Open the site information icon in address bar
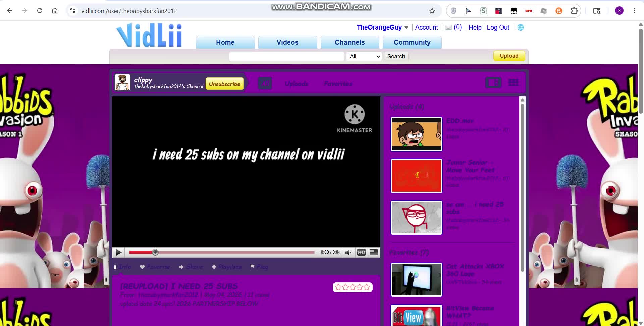This screenshot has width=644, height=326. click(x=73, y=11)
